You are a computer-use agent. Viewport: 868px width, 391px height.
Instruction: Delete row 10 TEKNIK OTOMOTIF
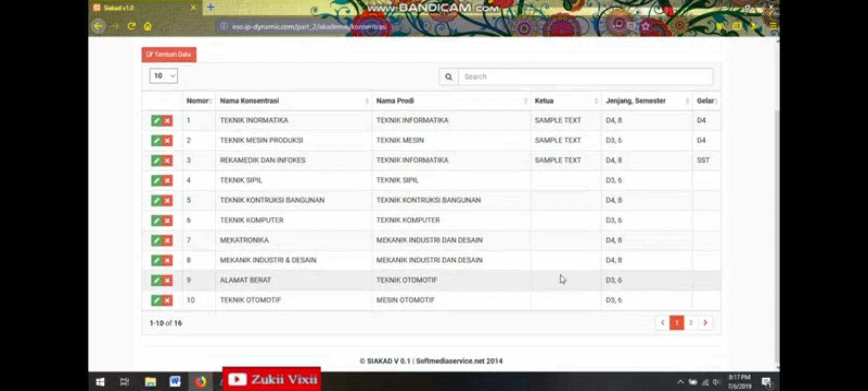(167, 301)
